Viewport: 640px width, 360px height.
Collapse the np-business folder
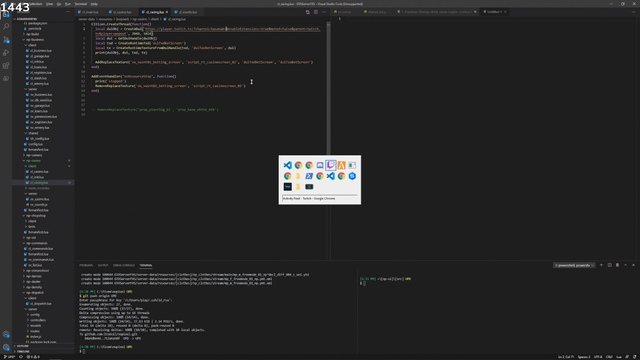pyautogui.click(x=35, y=40)
